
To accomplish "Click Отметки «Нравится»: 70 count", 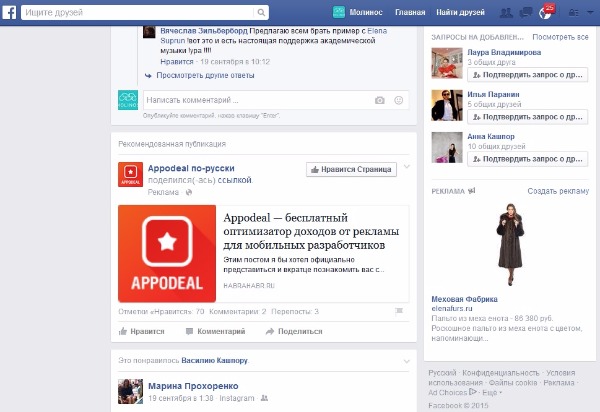I will pos(161,311).
